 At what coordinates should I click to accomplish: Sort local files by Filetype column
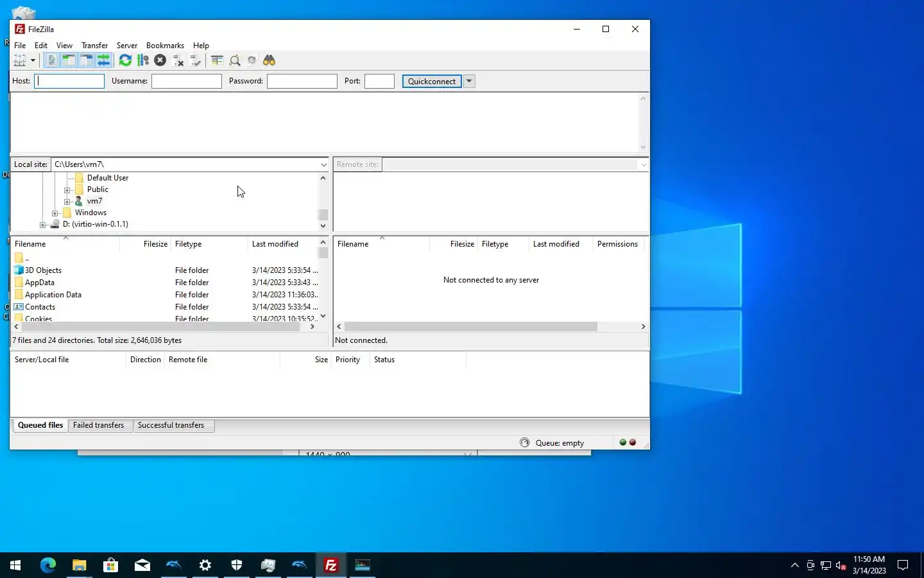[x=209, y=244]
